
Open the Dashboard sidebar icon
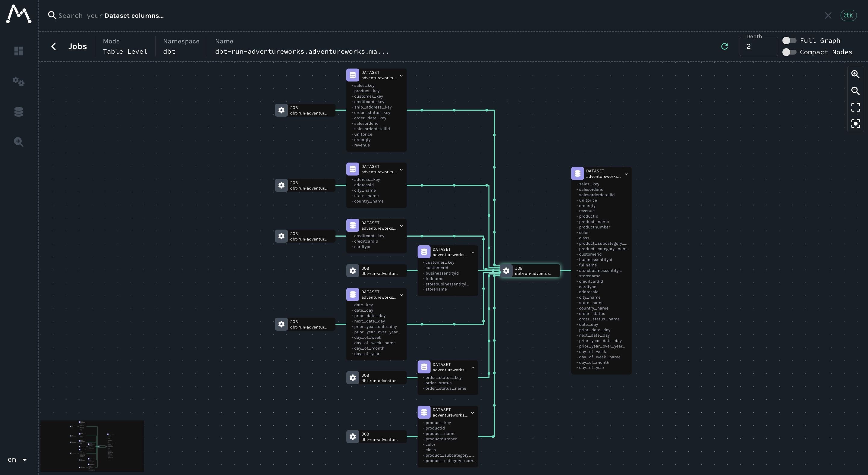click(x=19, y=51)
